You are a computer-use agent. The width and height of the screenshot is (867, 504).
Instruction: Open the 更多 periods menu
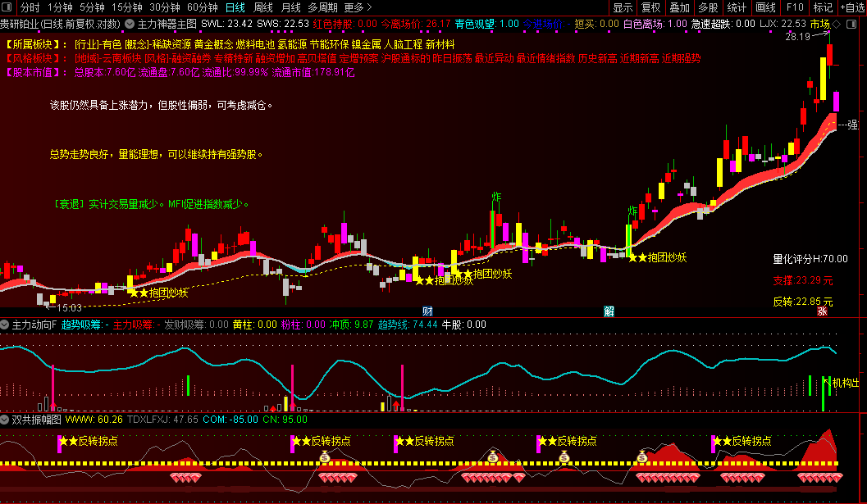tap(358, 7)
